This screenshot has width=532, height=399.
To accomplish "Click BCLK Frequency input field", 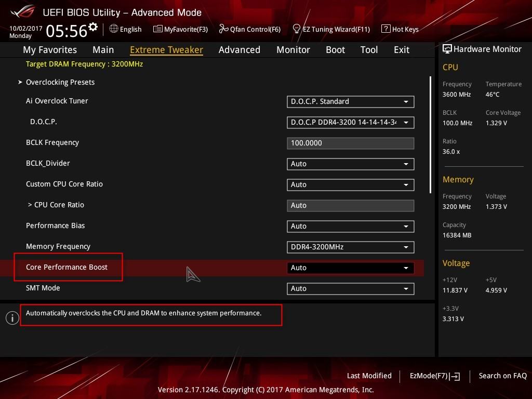I will pyautogui.click(x=351, y=143).
